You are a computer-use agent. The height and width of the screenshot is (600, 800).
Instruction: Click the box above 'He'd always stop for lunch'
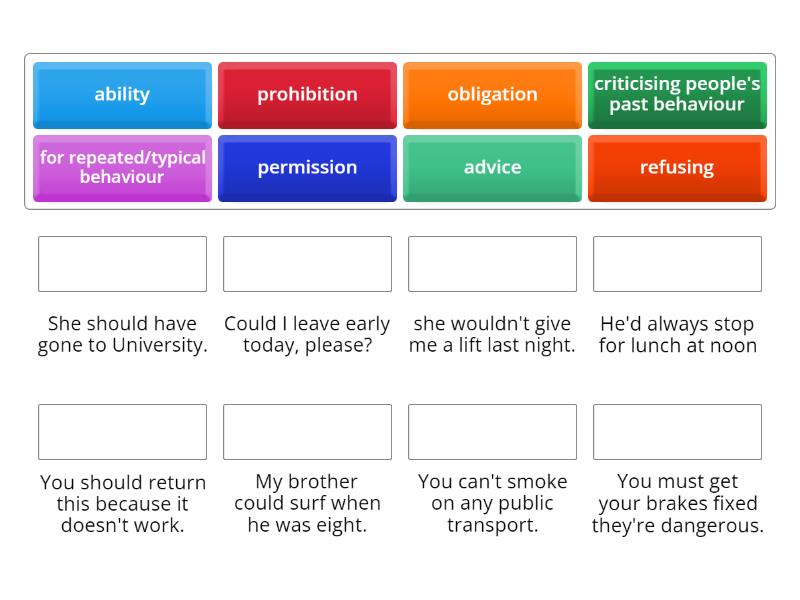(x=677, y=264)
